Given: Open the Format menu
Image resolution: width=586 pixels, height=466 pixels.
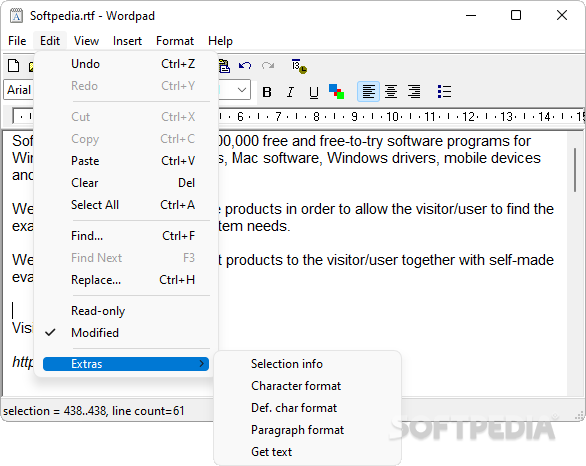Looking at the screenshot, I should [175, 41].
